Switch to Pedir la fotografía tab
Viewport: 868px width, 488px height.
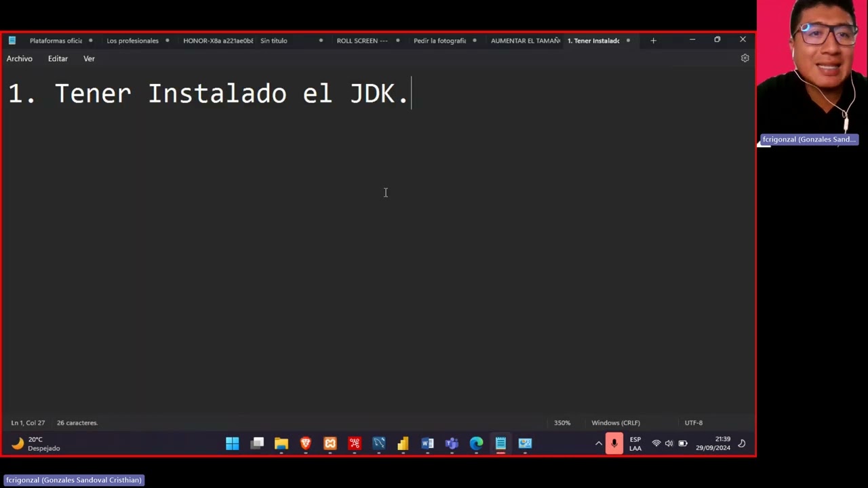coord(439,41)
